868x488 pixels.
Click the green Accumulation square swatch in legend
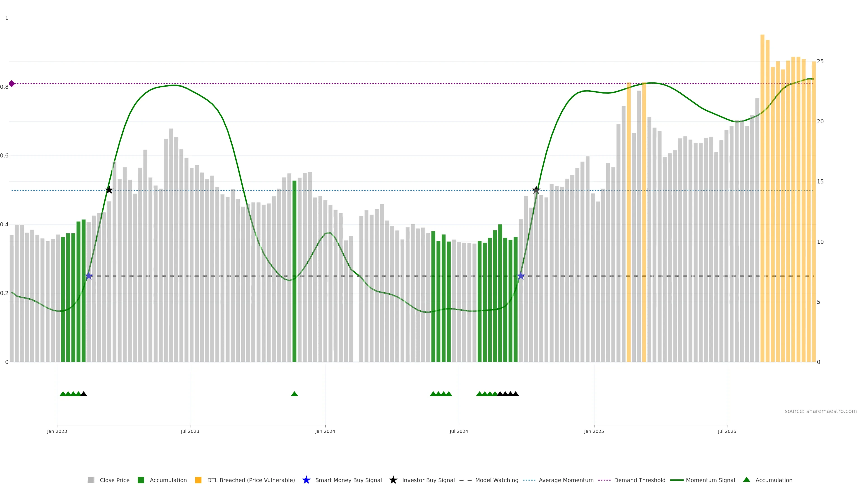(x=141, y=480)
